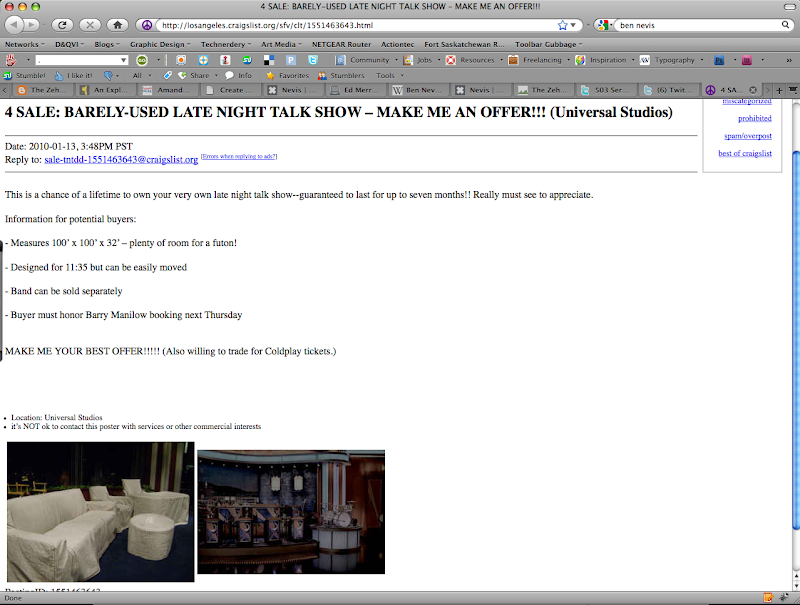Image resolution: width=800 pixels, height=605 pixels.
Task: Expand the Graphic Design bookmarks folder
Action: coord(160,44)
